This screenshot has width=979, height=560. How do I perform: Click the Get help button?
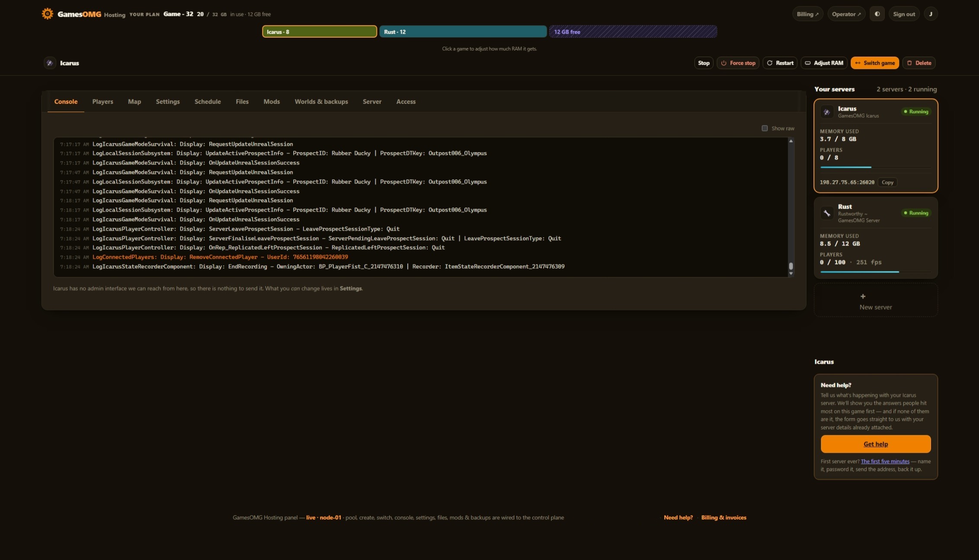tap(876, 444)
